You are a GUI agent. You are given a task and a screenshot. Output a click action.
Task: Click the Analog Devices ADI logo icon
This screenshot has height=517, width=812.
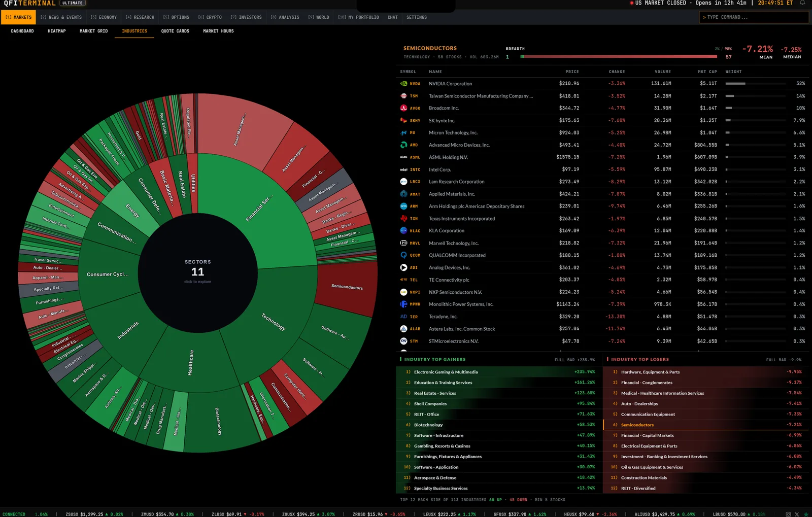(403, 267)
